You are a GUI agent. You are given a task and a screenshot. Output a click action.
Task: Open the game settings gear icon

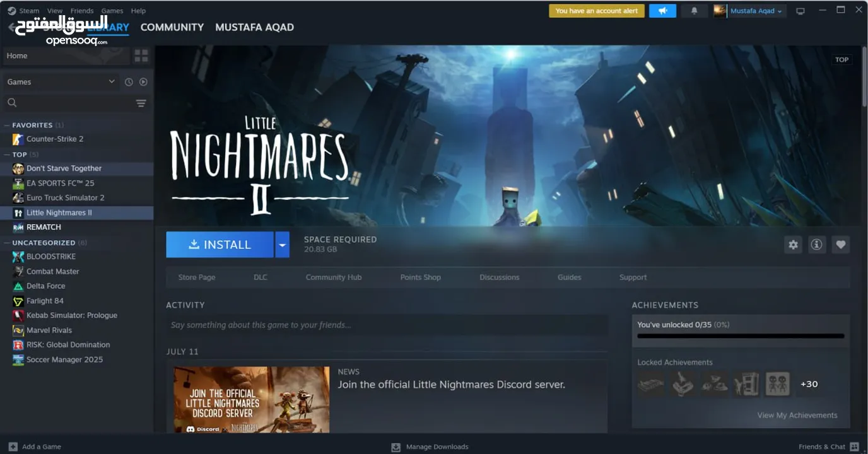click(x=793, y=245)
